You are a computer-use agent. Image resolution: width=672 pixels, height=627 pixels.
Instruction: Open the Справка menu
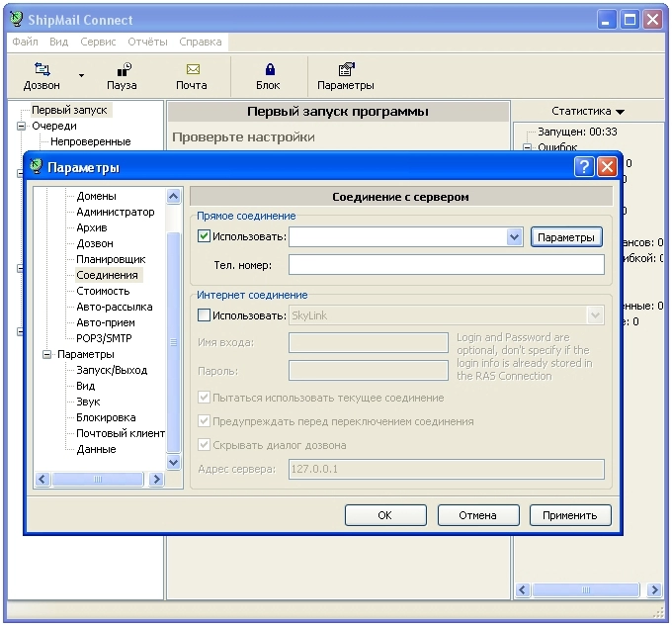pyautogui.click(x=201, y=42)
